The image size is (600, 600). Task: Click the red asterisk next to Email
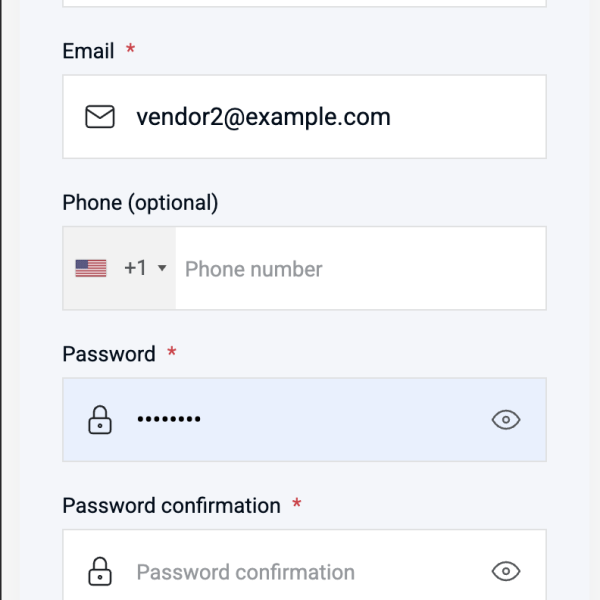(x=130, y=50)
